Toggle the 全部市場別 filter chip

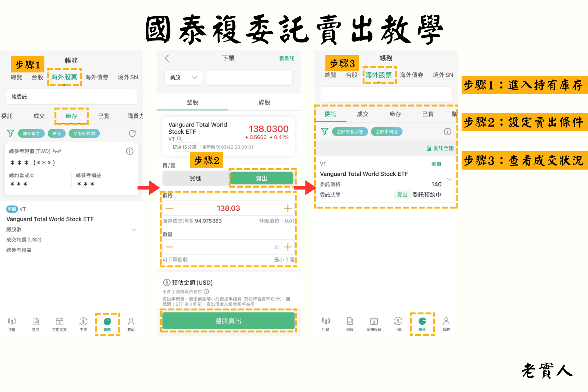click(x=387, y=131)
